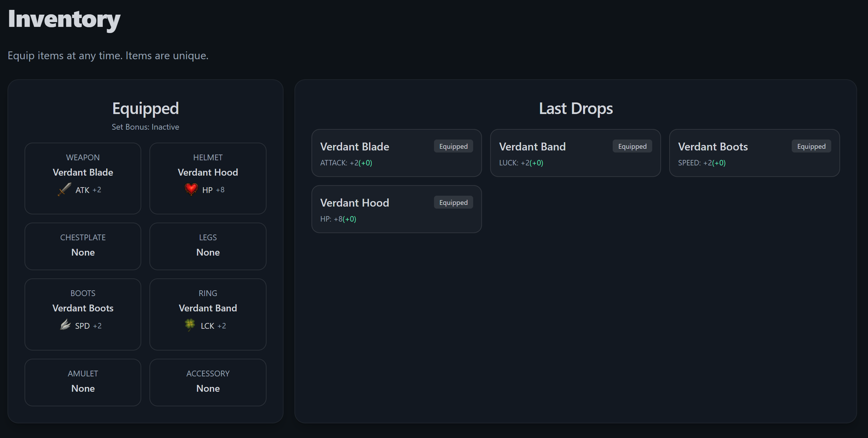Click the red heart HP icon
The image size is (868, 438).
(x=191, y=189)
